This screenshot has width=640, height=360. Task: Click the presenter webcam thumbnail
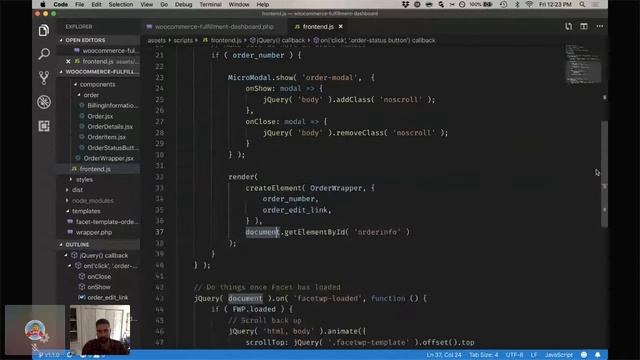click(x=100, y=330)
